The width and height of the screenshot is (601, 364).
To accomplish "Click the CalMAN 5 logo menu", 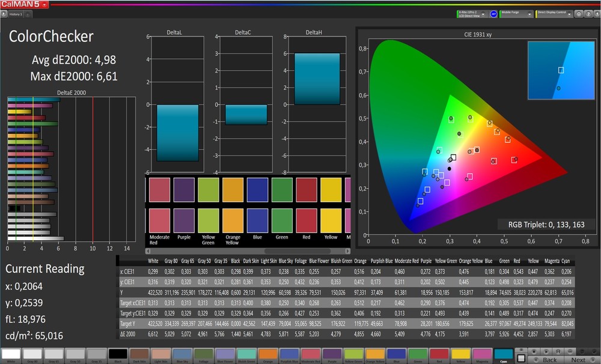I will 25,4.
